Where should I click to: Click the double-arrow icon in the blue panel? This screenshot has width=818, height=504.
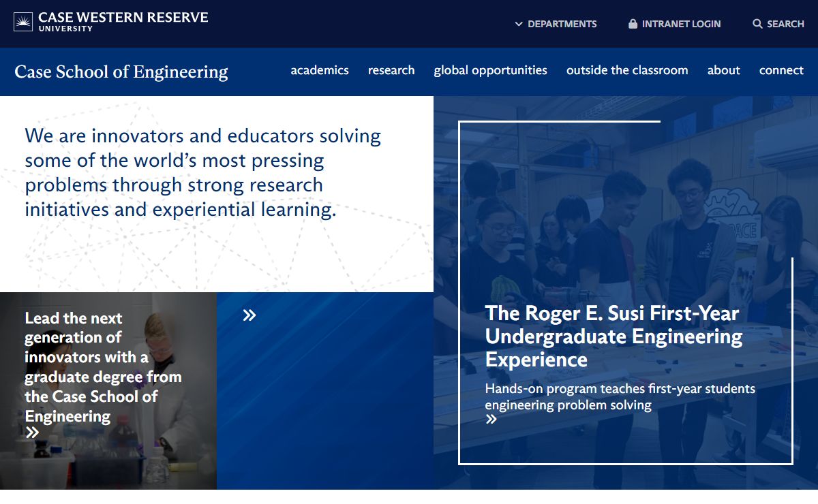pos(249,315)
